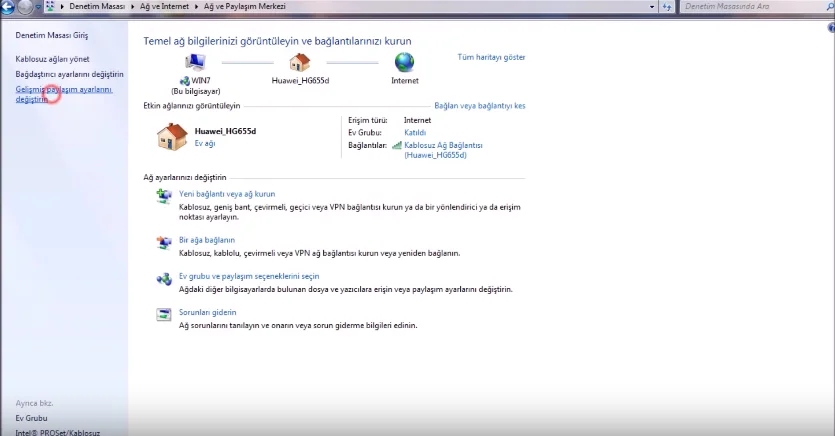The width and height of the screenshot is (835, 436).
Task: Click the large house icon for active network
Action: [x=172, y=137]
